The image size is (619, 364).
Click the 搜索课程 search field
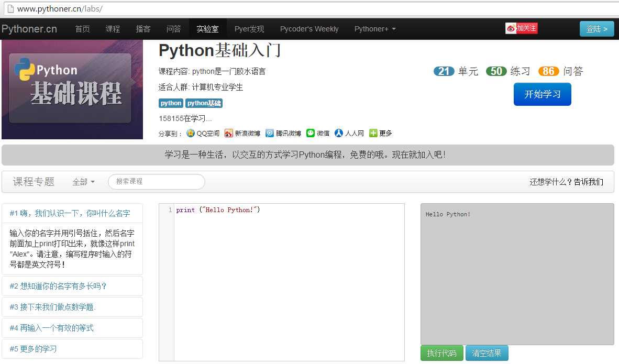(157, 182)
